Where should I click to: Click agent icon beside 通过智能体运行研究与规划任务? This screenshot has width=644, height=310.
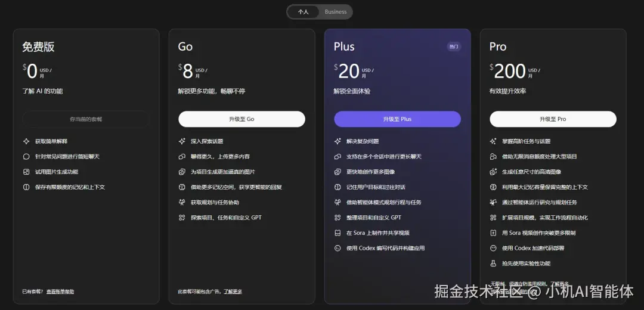tap(493, 202)
